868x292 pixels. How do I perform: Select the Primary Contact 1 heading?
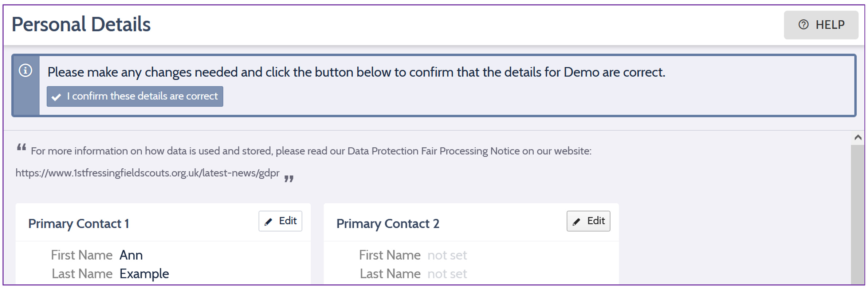[x=79, y=224]
